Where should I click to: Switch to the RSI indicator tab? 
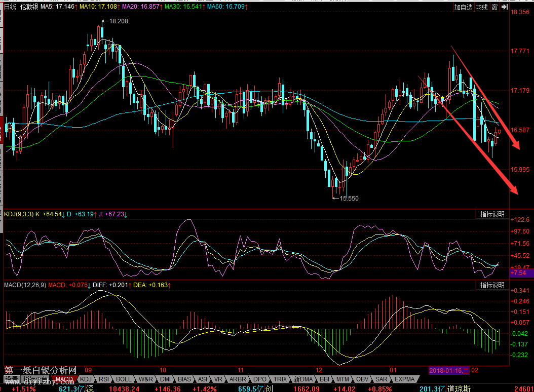[104, 379]
